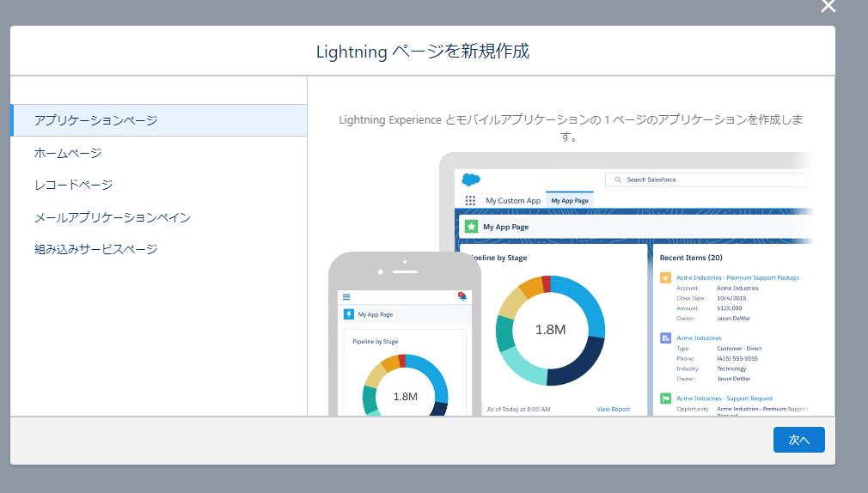Open Acme Industries - Premium Support Package link
The image size is (868, 493).
[x=738, y=277]
